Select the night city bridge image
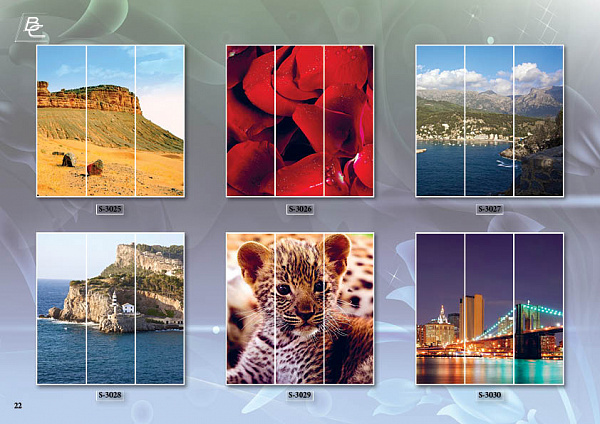The image size is (600, 424). (x=490, y=308)
